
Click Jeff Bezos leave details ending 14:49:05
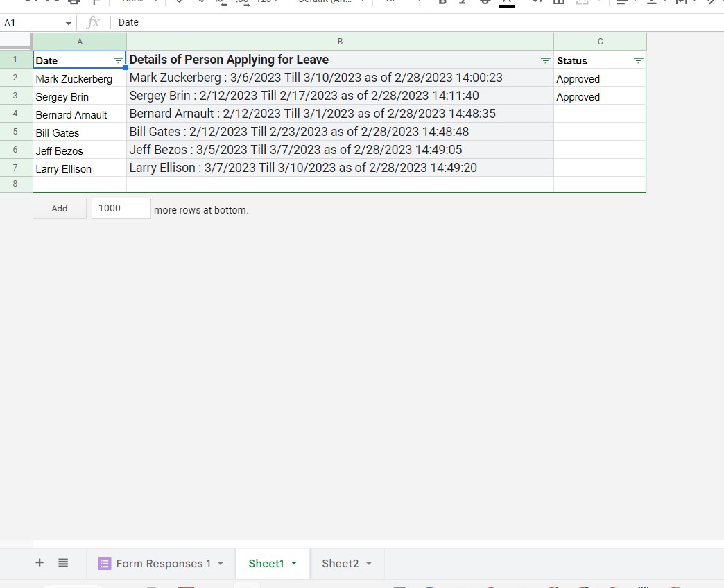[340, 150]
